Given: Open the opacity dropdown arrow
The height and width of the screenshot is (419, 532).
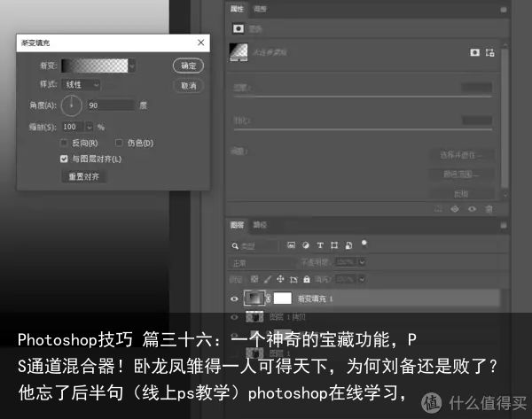Looking at the screenshot, I should pyautogui.click(x=362, y=262).
